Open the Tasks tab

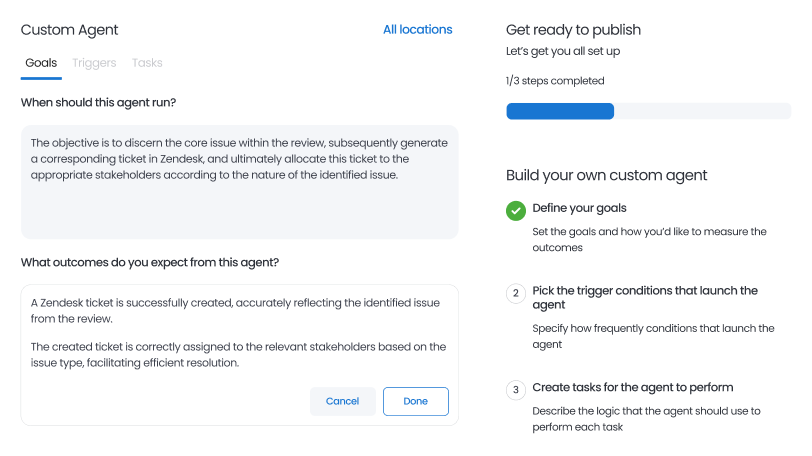147,63
